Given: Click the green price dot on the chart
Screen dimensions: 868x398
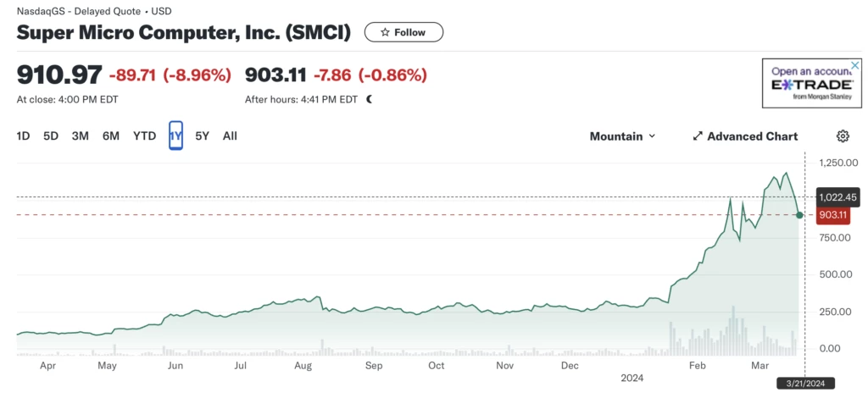Looking at the screenshot, I should [x=799, y=215].
